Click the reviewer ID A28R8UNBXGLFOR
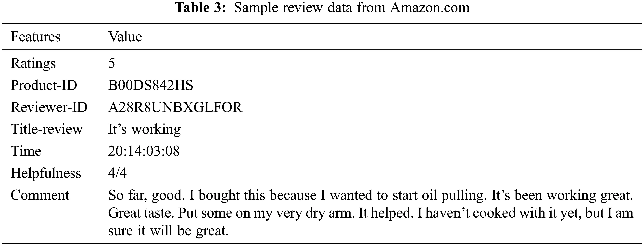644x246 pixels. click(x=175, y=107)
